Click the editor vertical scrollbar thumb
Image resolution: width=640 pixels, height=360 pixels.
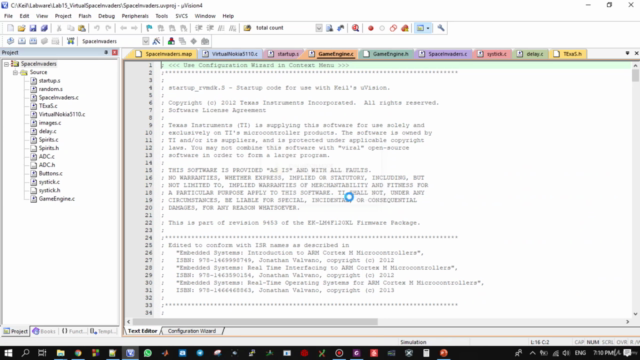click(x=635, y=75)
